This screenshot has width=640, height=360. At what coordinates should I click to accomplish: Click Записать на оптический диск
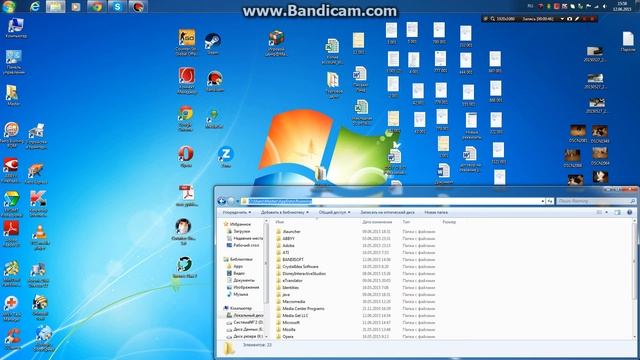(387, 212)
